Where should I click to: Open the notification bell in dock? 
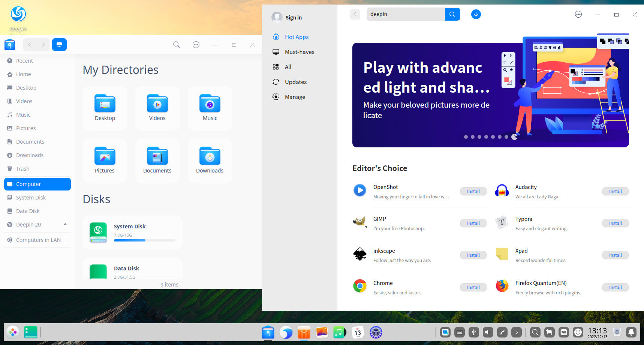click(x=631, y=332)
